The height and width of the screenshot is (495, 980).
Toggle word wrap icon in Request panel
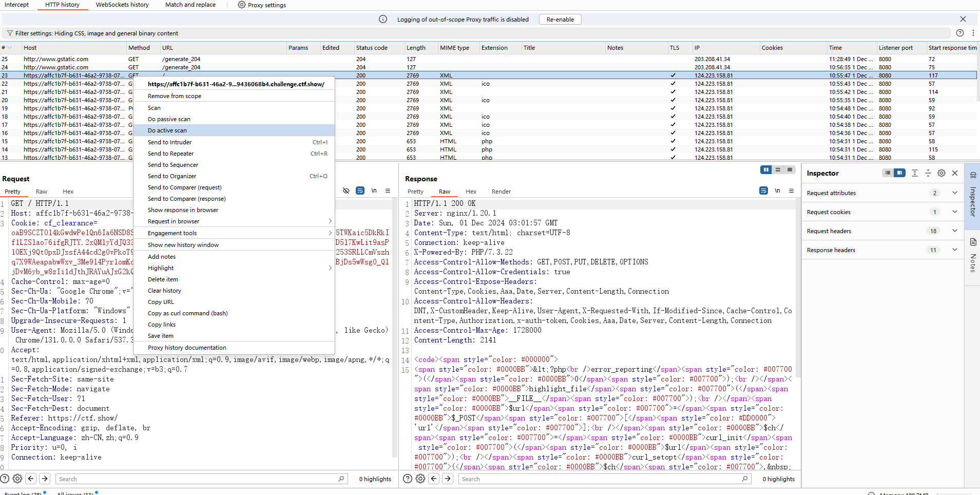click(x=360, y=191)
